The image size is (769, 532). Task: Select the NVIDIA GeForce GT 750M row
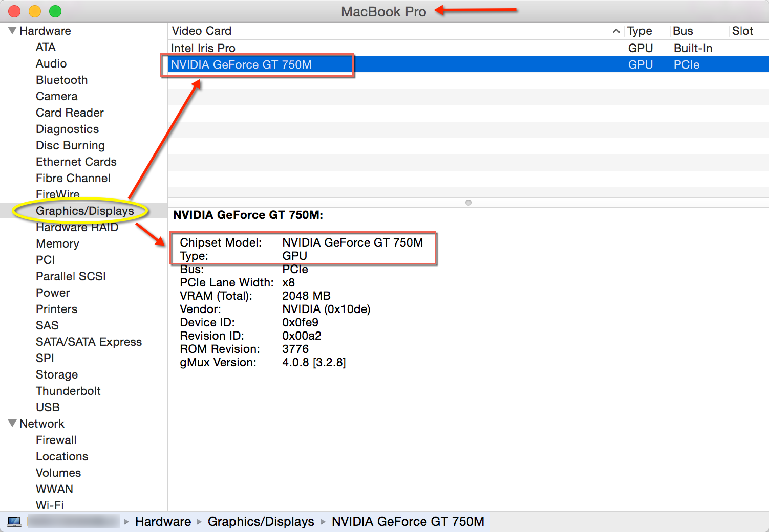click(x=468, y=64)
